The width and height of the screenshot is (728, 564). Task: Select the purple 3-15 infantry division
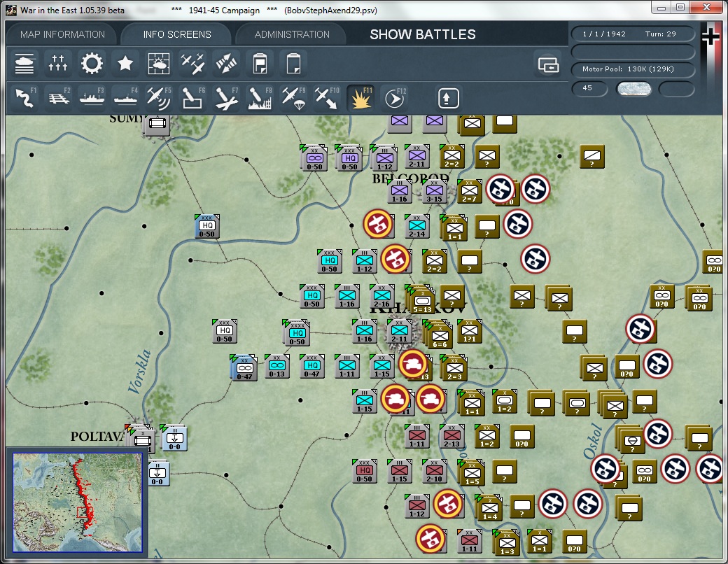435,191
